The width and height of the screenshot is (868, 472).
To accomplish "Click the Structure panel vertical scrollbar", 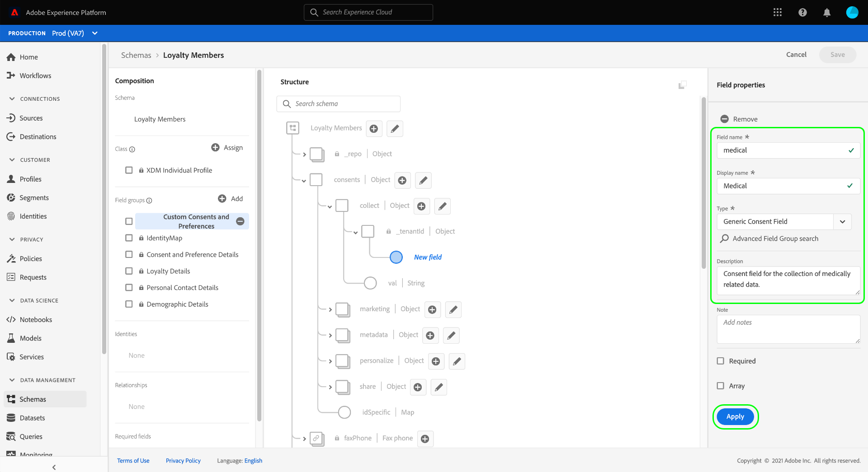I will [703, 183].
